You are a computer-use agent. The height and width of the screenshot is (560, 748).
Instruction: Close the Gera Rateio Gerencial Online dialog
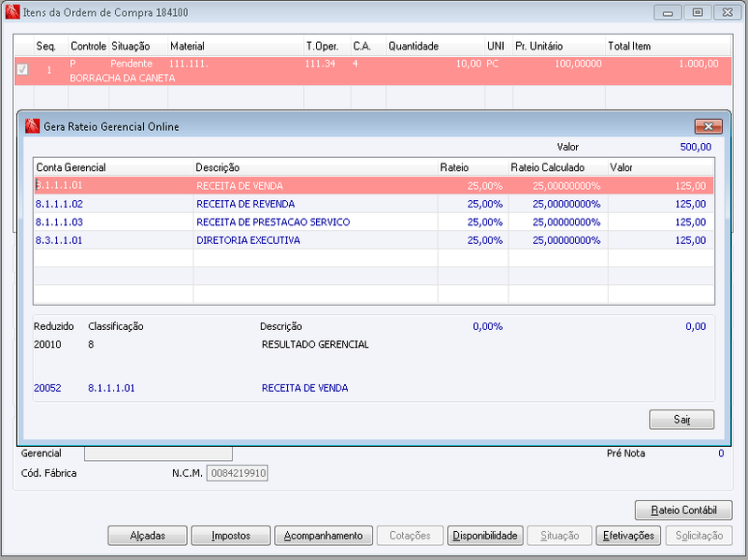tap(708, 126)
